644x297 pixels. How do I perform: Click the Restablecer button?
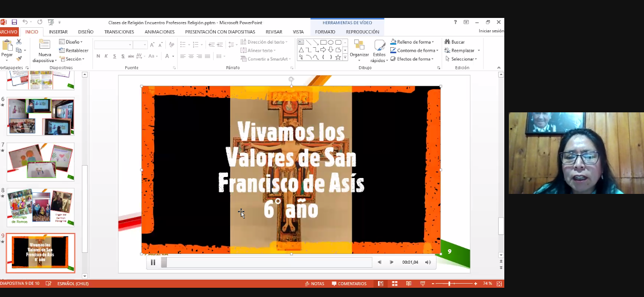(73, 50)
